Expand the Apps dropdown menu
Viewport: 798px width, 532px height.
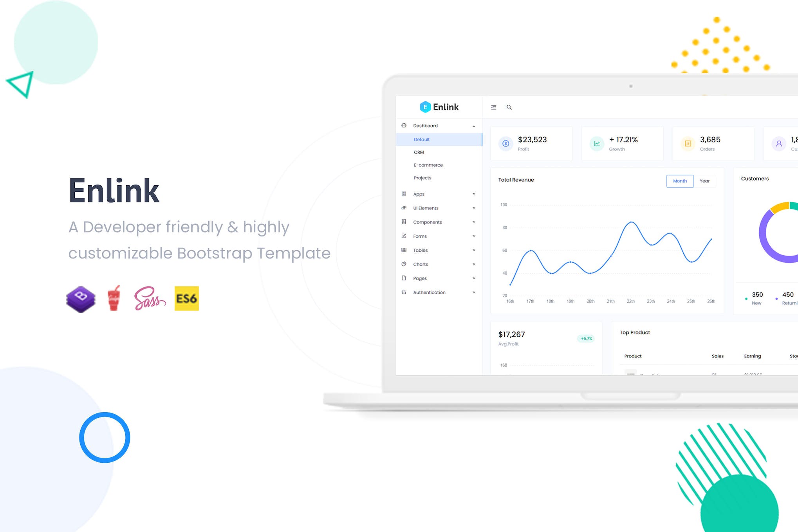coord(439,193)
